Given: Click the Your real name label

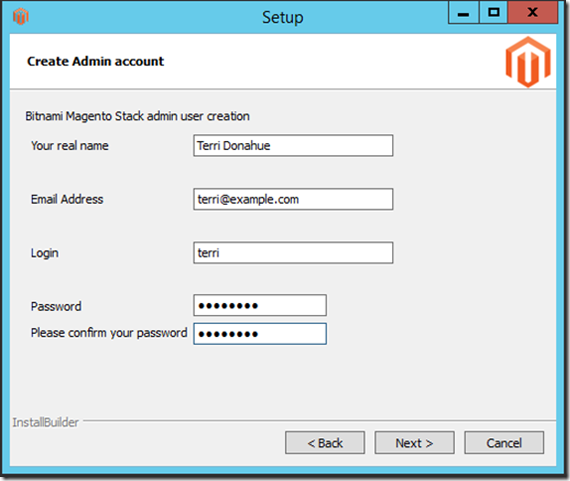Looking at the screenshot, I should (70, 146).
